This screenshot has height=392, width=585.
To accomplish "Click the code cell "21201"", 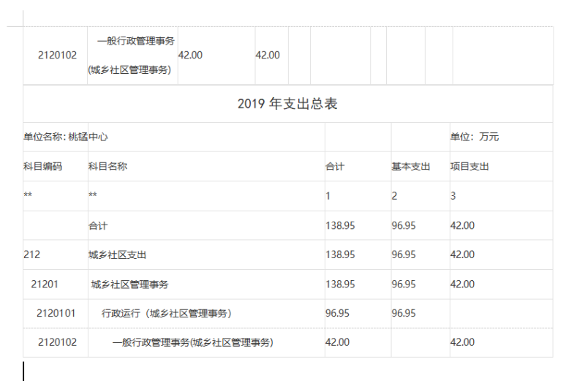I will point(45,284).
